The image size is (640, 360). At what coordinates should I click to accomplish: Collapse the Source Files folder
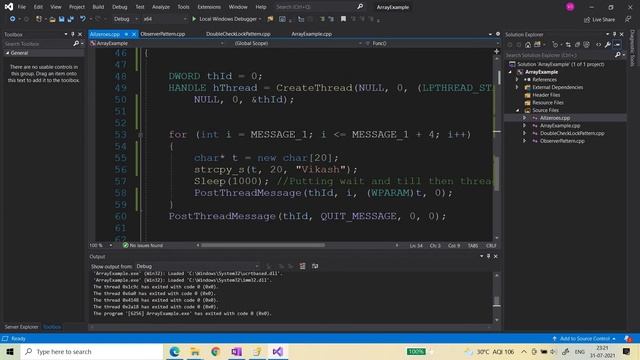coord(517,110)
